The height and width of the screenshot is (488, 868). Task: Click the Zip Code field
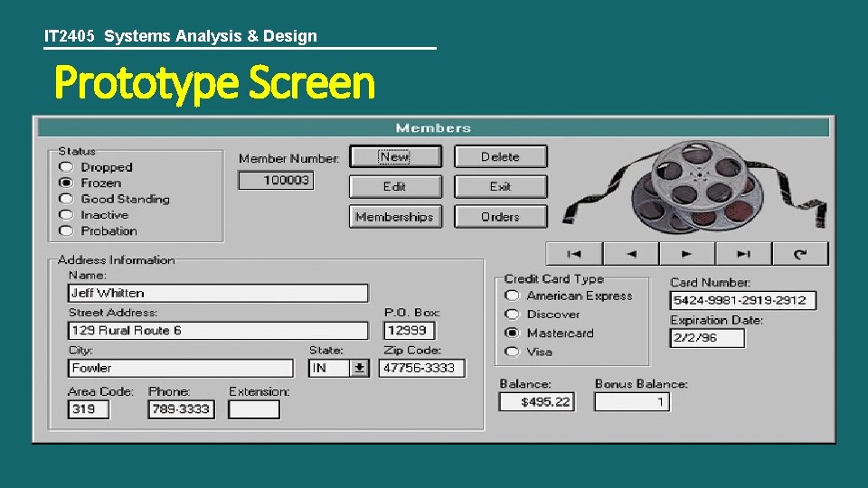point(422,369)
